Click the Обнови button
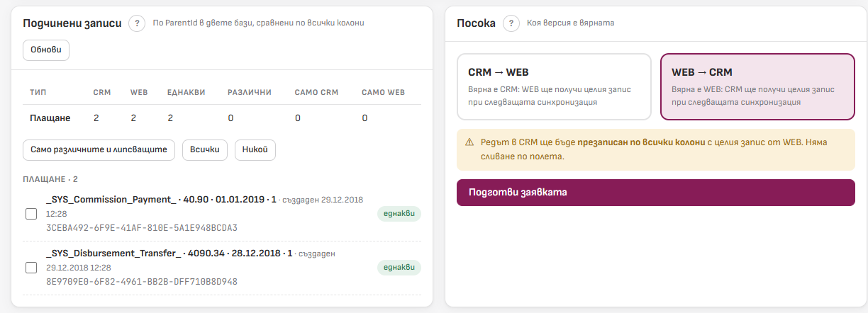This screenshot has width=868, height=313. point(46,51)
